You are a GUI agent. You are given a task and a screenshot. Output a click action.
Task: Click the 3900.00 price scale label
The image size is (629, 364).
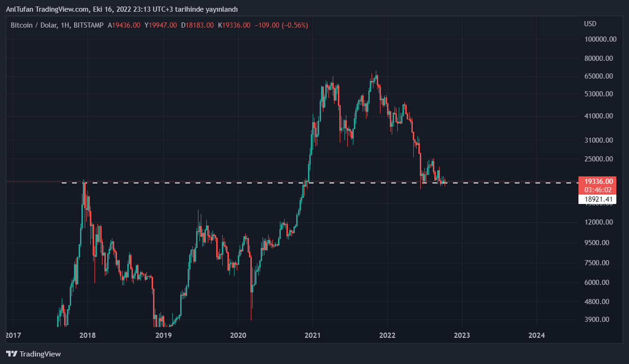pyautogui.click(x=599, y=320)
